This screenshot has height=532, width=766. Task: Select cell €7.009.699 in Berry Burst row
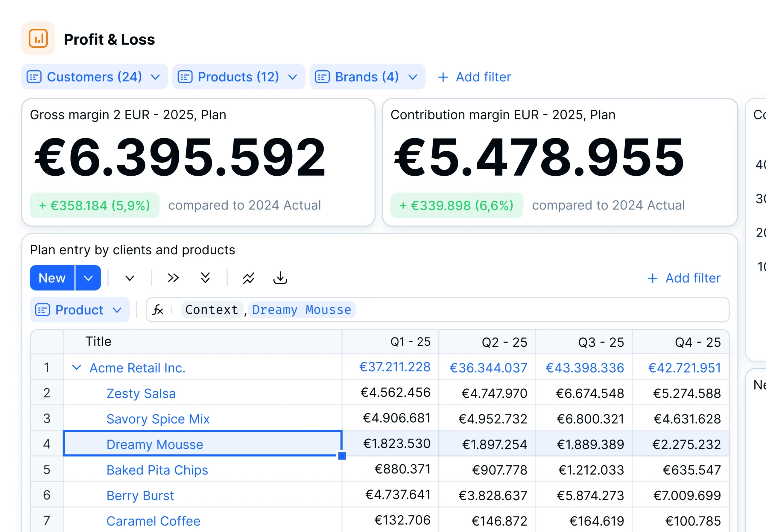pyautogui.click(x=681, y=494)
